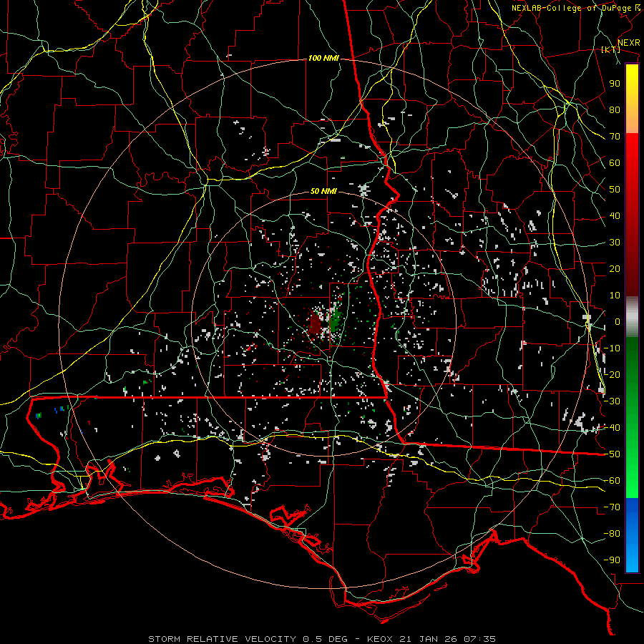Click the -60 value on the velocity scale
The image size is (644, 644).
click(612, 481)
